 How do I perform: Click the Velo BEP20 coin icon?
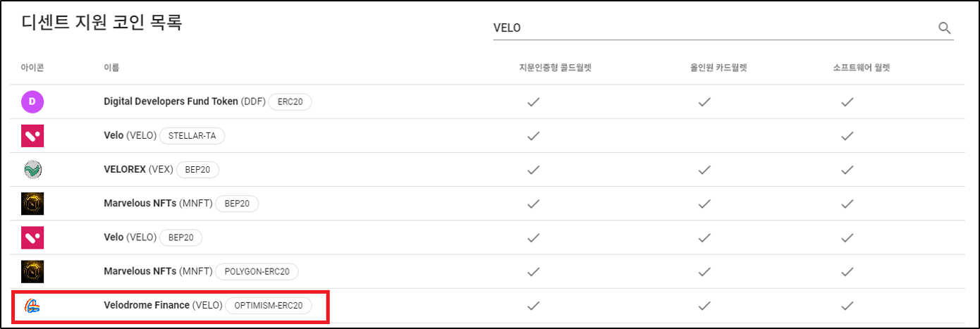point(32,237)
